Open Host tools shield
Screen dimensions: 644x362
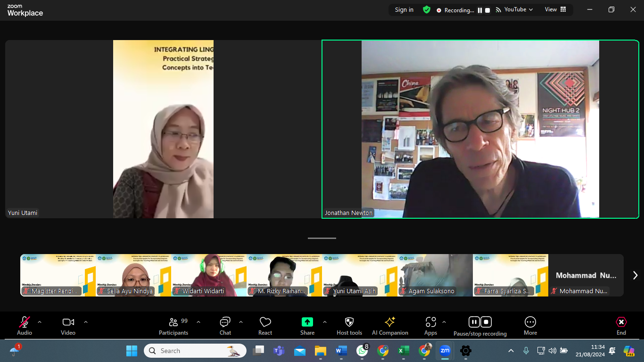(x=349, y=326)
